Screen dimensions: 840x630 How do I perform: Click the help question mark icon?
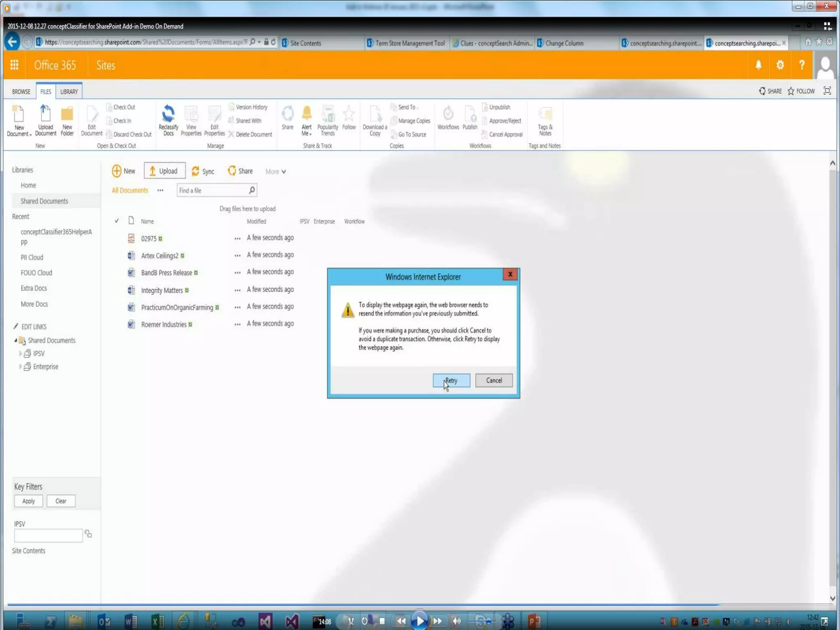(x=801, y=65)
